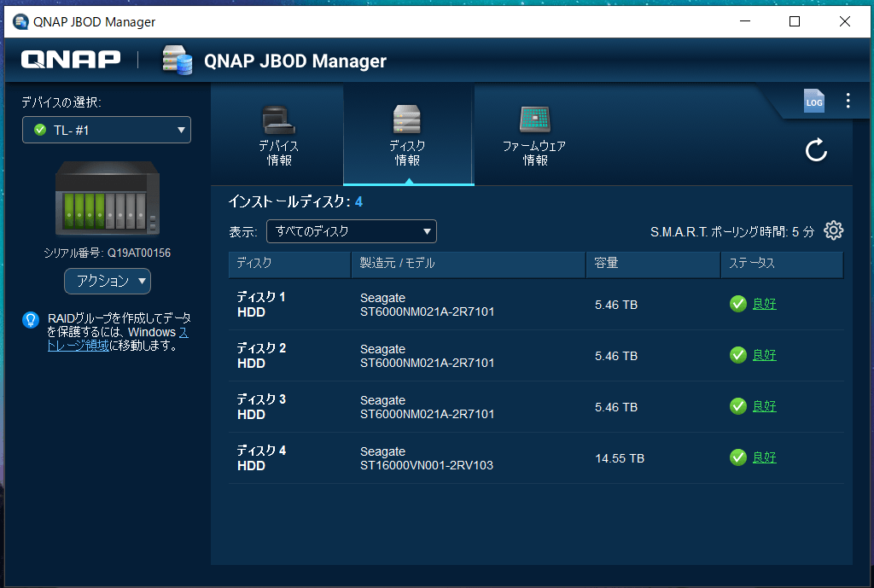This screenshot has height=588, width=874.
Task: Click the インストールディスク: 4 count
Action: 295,201
